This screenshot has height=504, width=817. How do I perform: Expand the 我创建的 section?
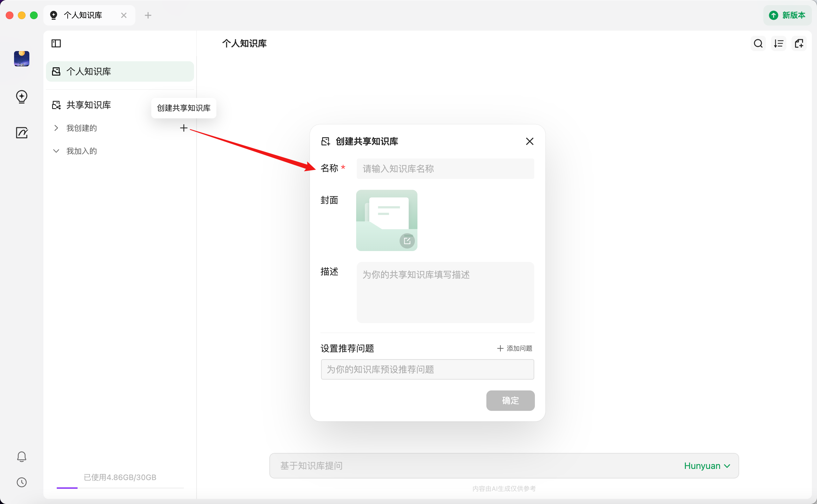(x=56, y=128)
